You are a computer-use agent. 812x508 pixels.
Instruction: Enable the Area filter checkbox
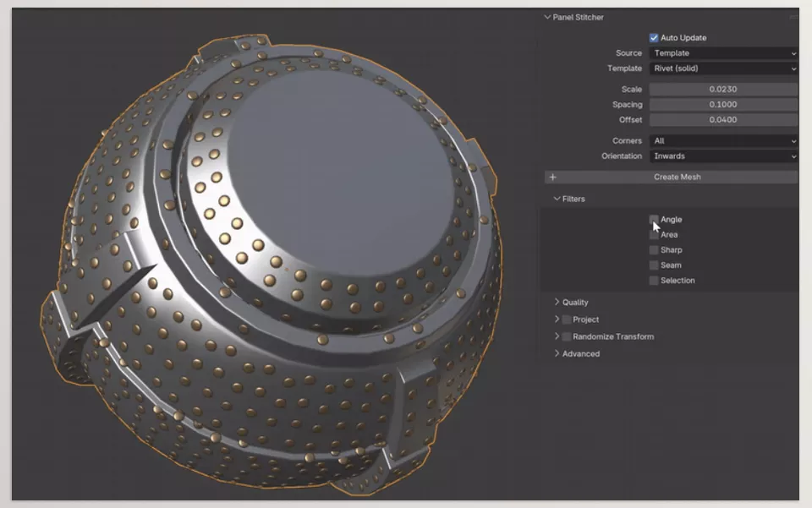pyautogui.click(x=654, y=235)
